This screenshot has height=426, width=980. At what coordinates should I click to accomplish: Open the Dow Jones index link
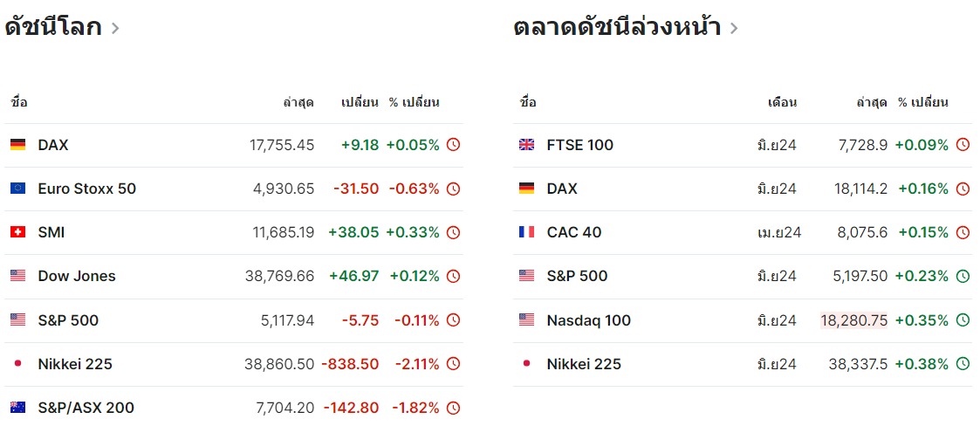pos(77,276)
